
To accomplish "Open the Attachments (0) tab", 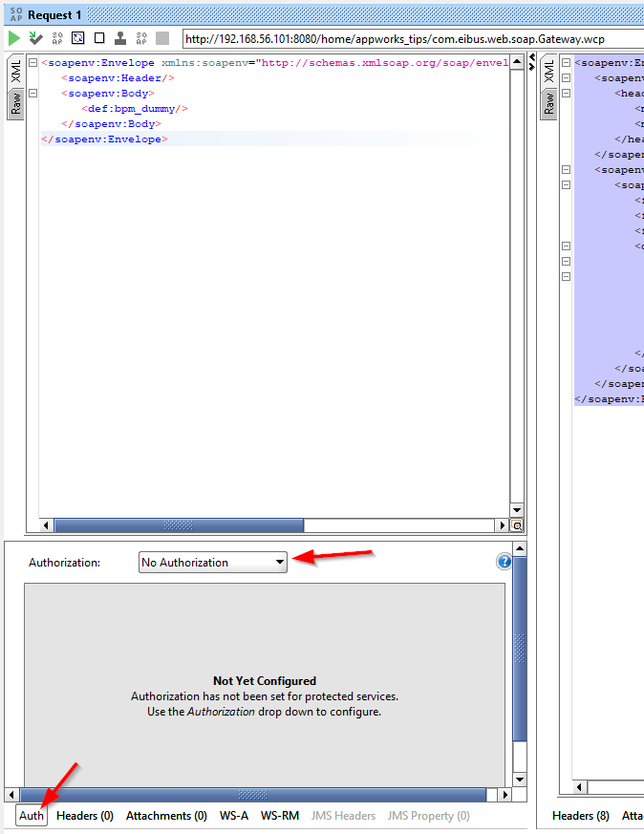I will pyautogui.click(x=166, y=816).
